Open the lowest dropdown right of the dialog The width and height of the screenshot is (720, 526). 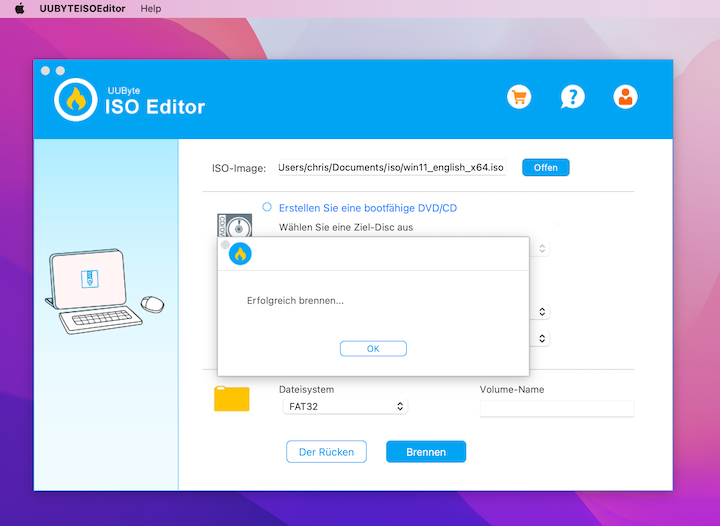pyautogui.click(x=542, y=338)
